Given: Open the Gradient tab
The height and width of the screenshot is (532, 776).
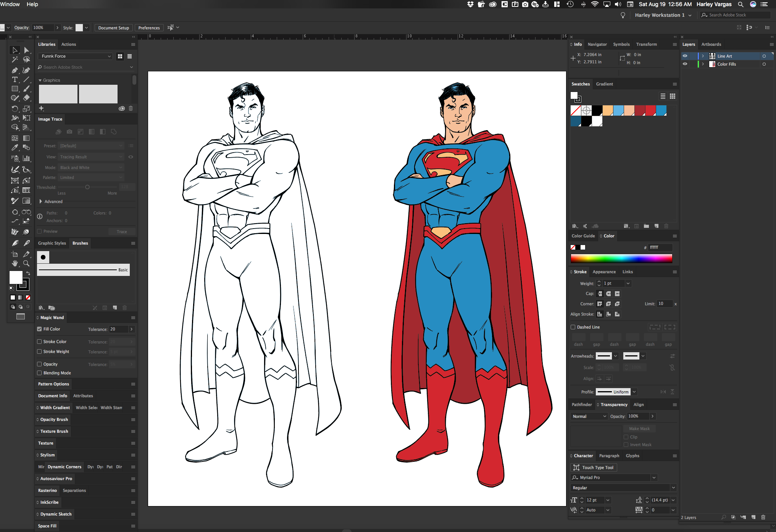Looking at the screenshot, I should (604, 84).
